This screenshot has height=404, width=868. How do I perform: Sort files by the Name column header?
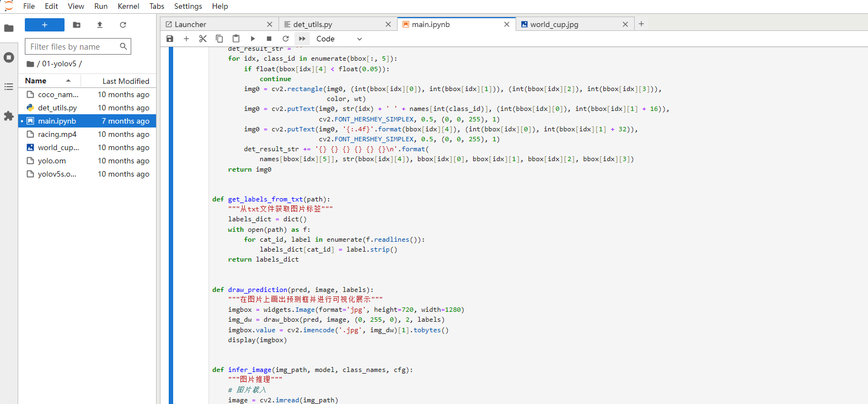(49, 81)
